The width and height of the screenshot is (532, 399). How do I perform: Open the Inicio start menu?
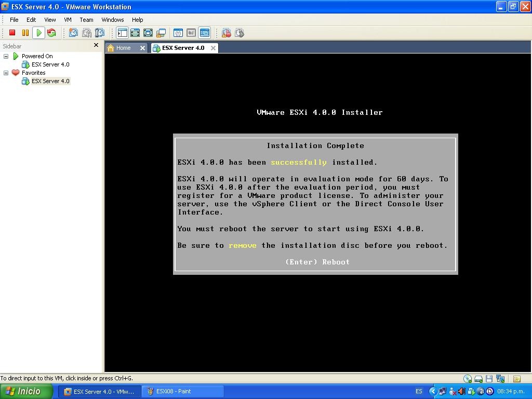coord(26,391)
